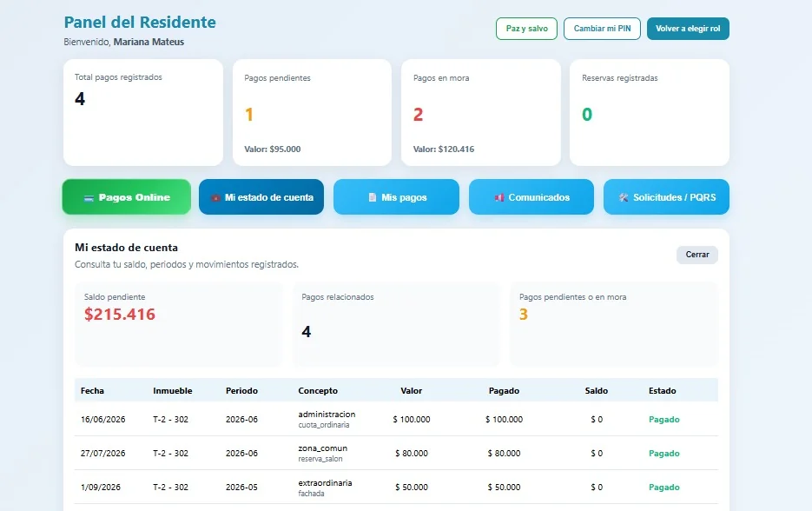Switch to Mi estado de cuenta tab
Image resolution: width=812 pixels, height=511 pixels.
(261, 197)
